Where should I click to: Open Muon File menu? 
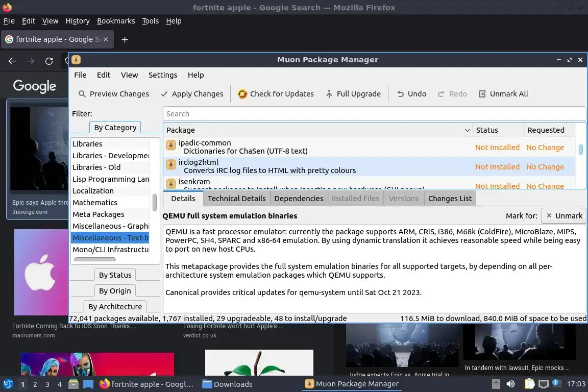click(80, 75)
